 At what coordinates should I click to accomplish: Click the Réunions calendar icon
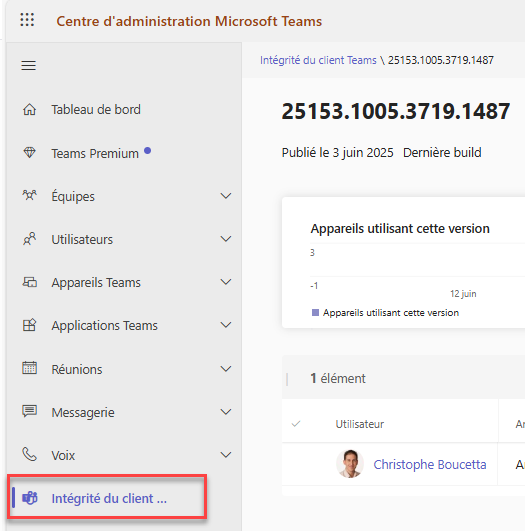[x=29, y=368]
